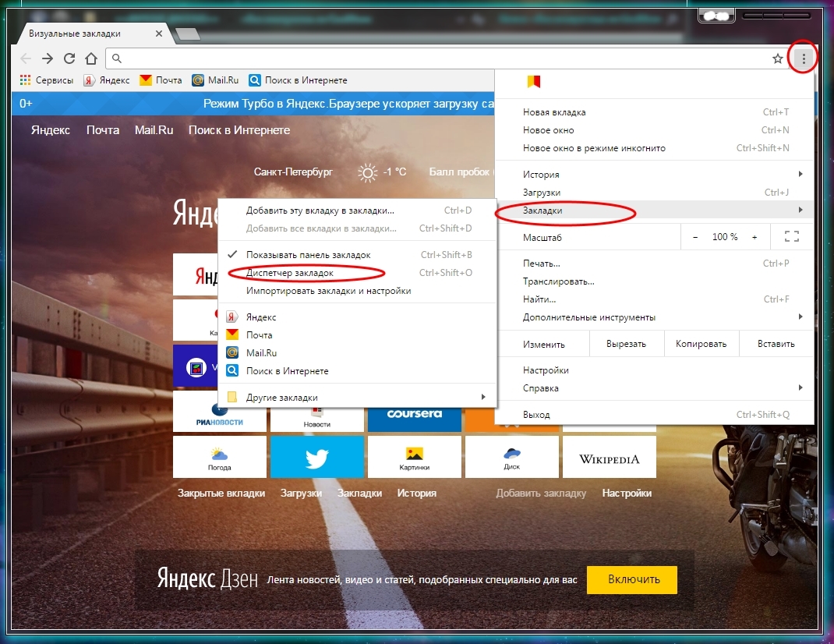Click Mail.Ru link in page header
The width and height of the screenshot is (834, 644).
tap(154, 130)
